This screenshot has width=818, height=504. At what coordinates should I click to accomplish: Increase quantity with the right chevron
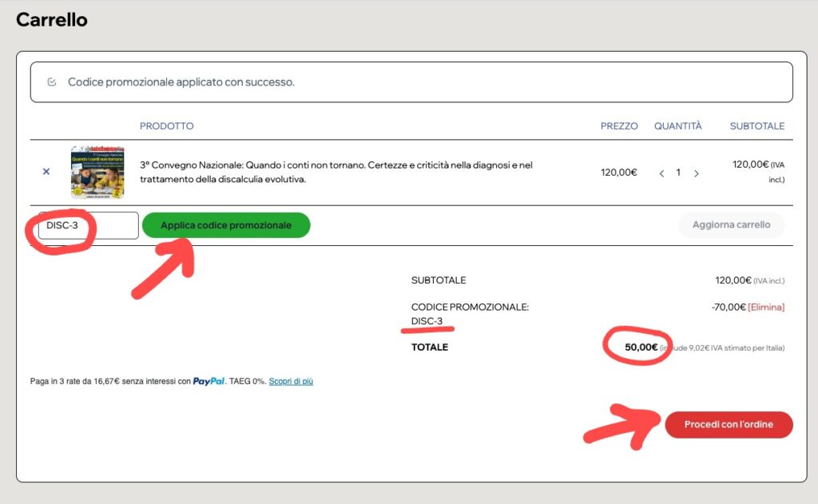[x=696, y=173]
